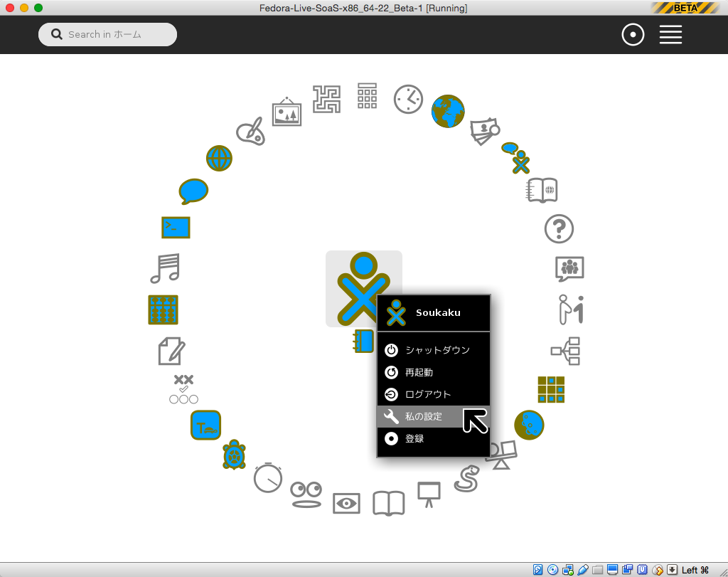
Task: Launch the Calculate grid activity
Action: coord(367,96)
